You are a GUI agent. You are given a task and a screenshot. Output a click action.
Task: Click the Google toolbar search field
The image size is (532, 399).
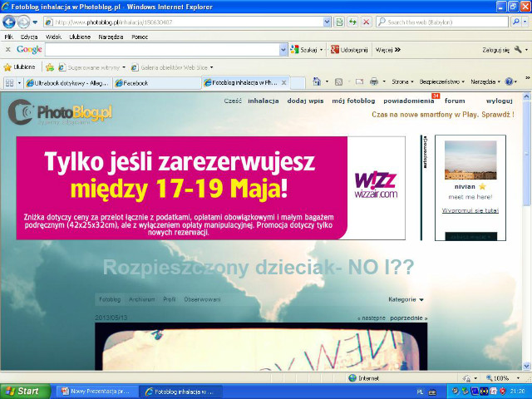point(162,50)
